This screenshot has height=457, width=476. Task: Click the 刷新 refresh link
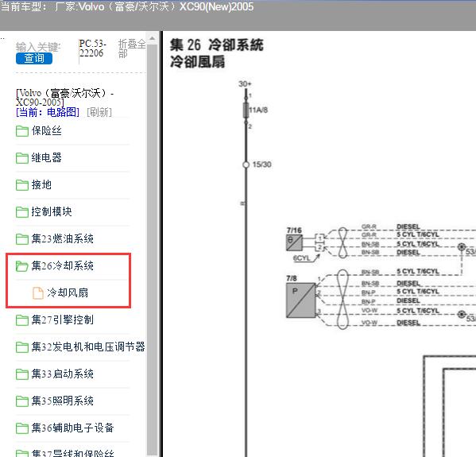(x=99, y=112)
